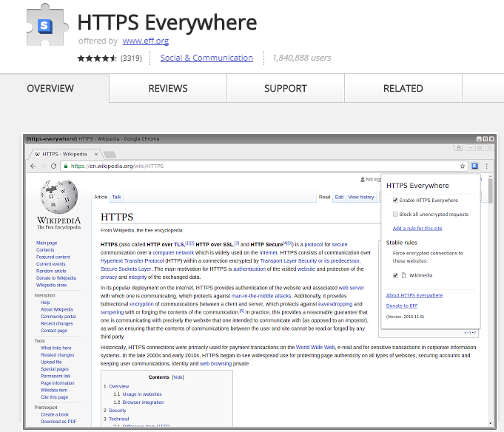504x432 pixels.
Task: Switch to the REVIEWS tab
Action: (168, 88)
